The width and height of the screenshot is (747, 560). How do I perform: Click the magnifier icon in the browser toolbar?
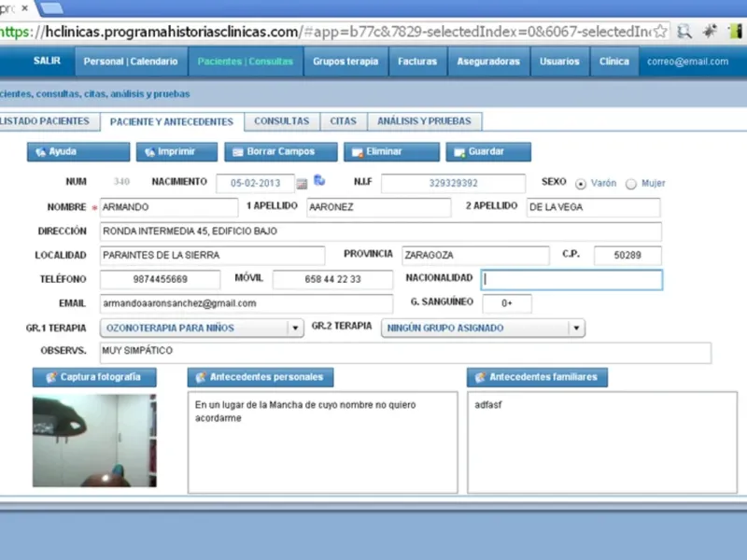684,32
